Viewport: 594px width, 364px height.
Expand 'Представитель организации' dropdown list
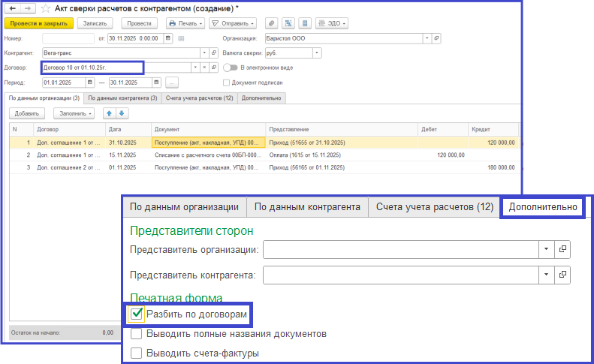[544, 248]
